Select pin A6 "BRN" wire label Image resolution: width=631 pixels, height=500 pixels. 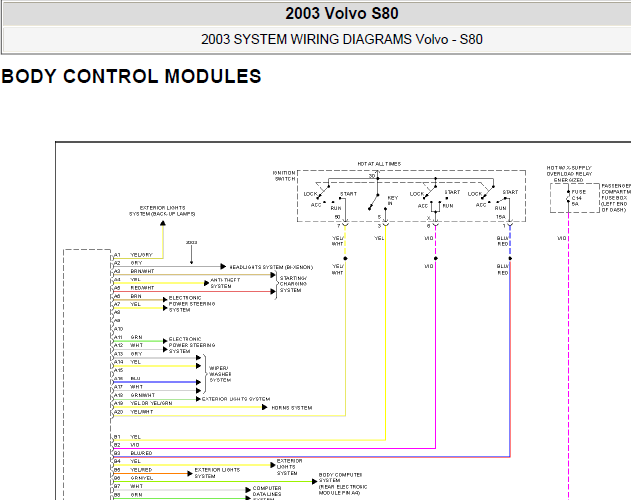pos(136,296)
